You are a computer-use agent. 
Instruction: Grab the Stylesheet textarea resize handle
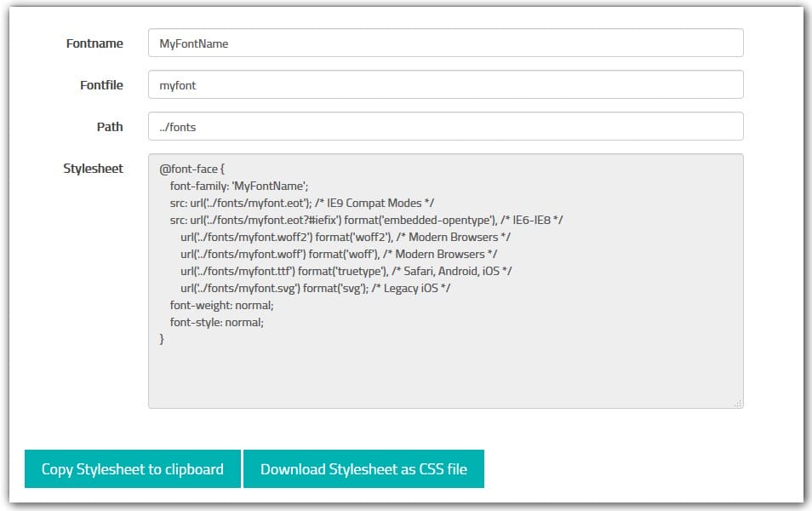click(x=737, y=403)
